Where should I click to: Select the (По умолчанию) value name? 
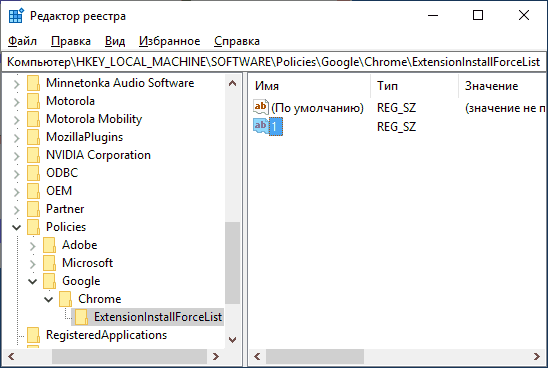point(317,108)
